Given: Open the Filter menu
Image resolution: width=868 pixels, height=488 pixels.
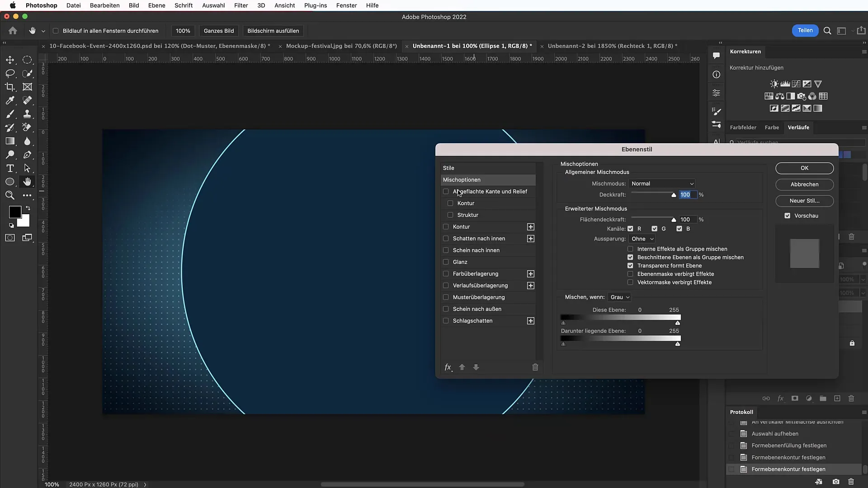Looking at the screenshot, I should click(x=241, y=5).
